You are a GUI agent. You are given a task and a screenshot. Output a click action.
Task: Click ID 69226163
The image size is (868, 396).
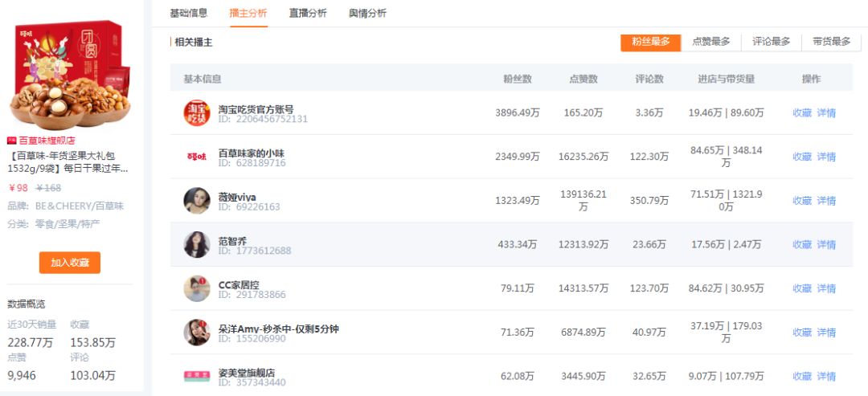(x=249, y=207)
